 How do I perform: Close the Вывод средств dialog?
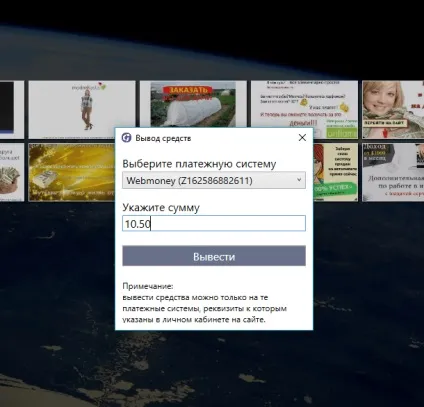[302, 137]
